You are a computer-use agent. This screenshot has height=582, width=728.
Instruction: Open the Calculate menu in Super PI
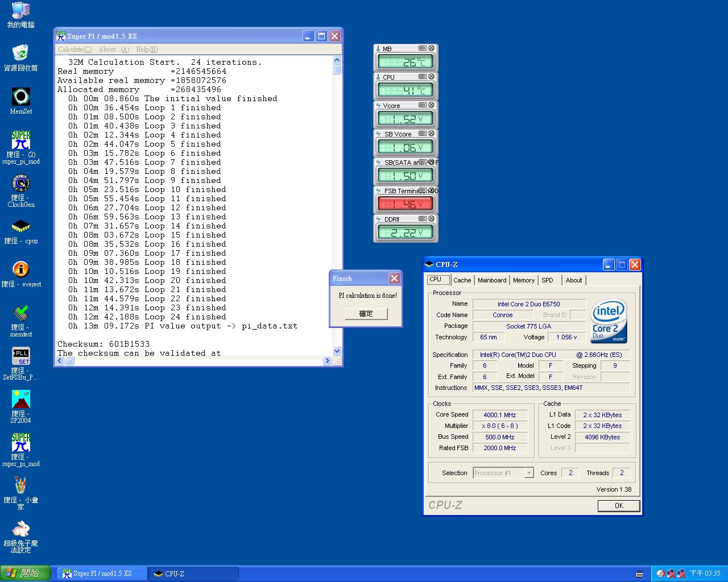pos(75,49)
